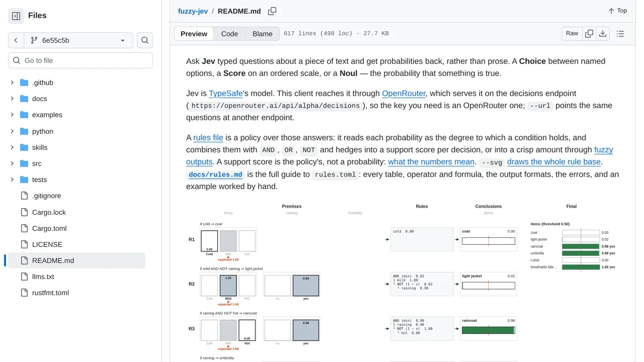Download the raw file icon
Screen dimensions: 644x362
(x=603, y=34)
